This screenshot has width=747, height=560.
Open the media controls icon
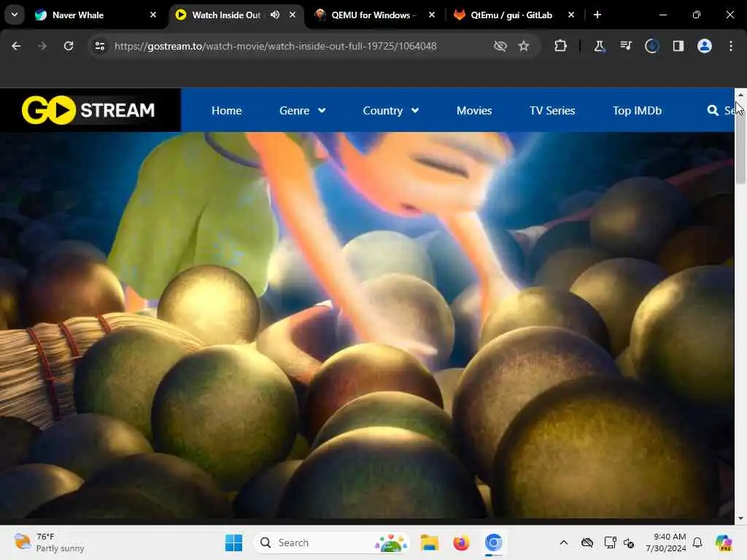[x=625, y=46]
